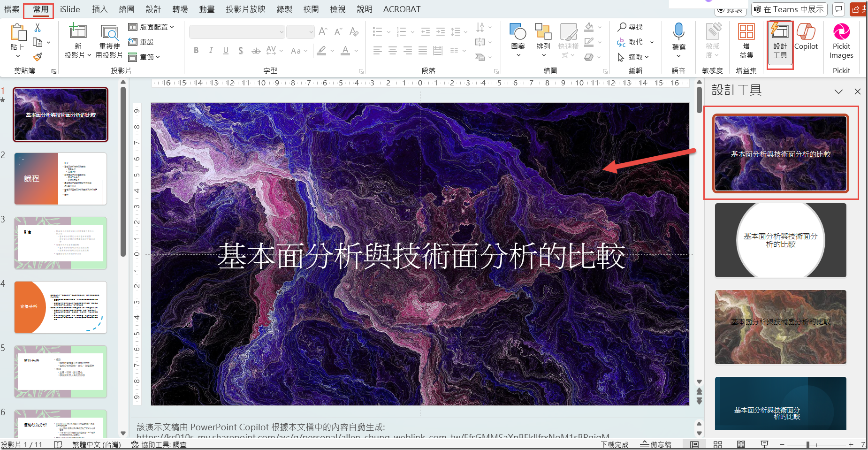Toggle the Notes (備忘稿) pane

click(x=656, y=444)
